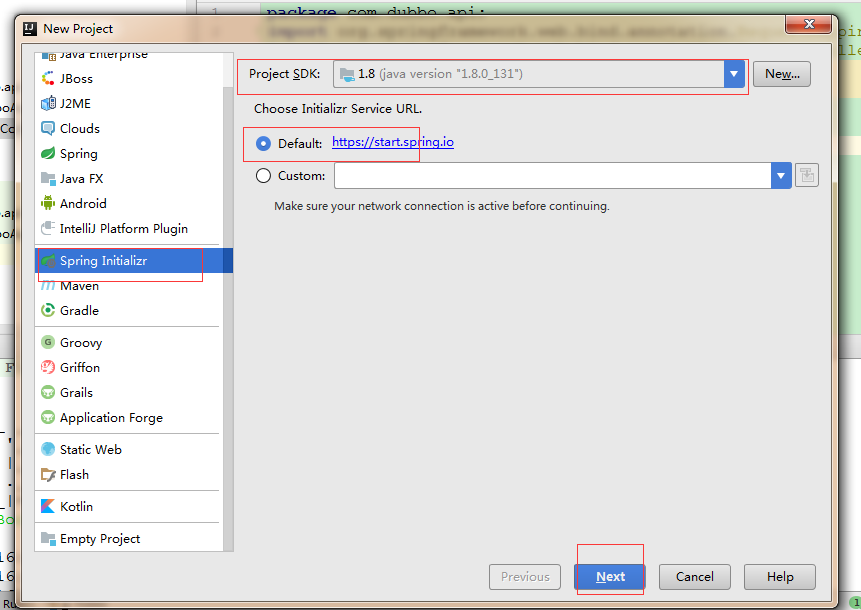Click the Project SDK combo box field
This screenshot has height=610, width=861.
tap(539, 74)
